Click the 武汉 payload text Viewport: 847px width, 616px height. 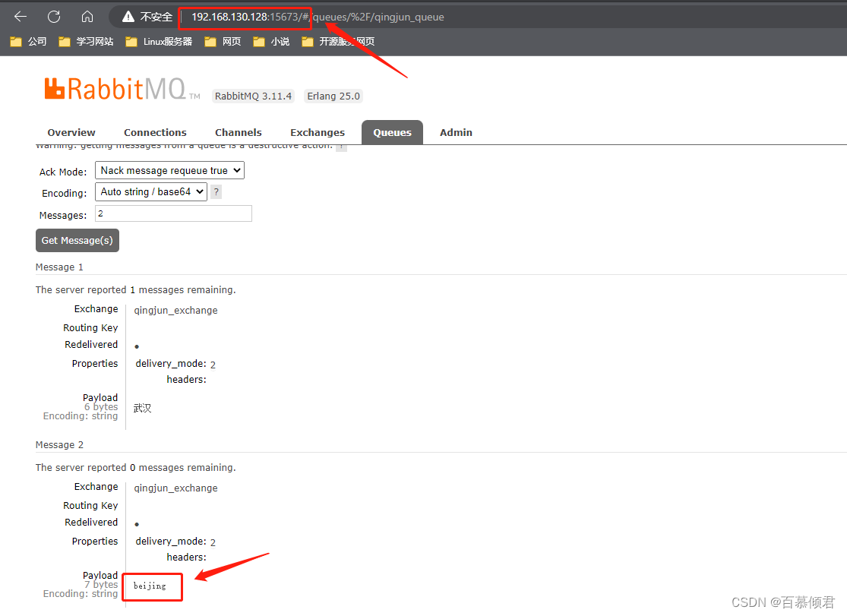pos(142,408)
